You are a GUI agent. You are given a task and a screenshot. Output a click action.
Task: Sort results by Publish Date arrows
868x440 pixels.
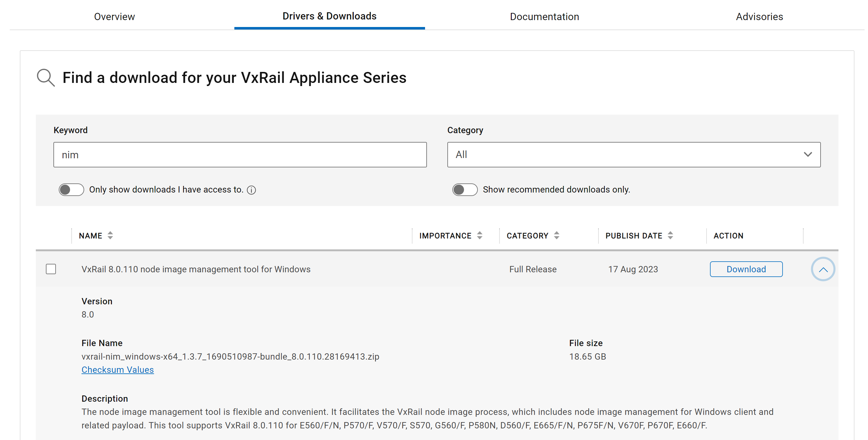(670, 236)
